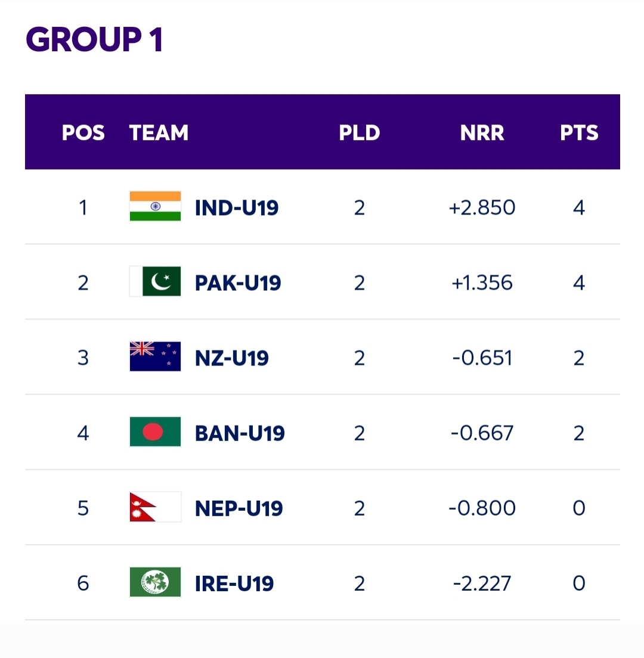Click the POS column header
Viewport: 644px width, 658px height.
[83, 132]
